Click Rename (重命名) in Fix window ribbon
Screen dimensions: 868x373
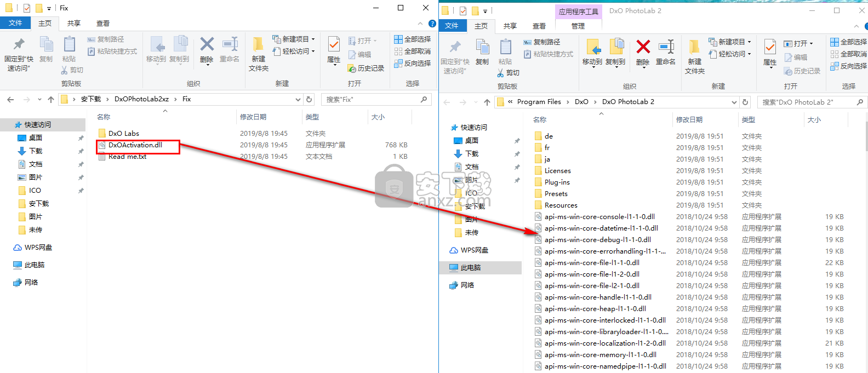pos(230,49)
